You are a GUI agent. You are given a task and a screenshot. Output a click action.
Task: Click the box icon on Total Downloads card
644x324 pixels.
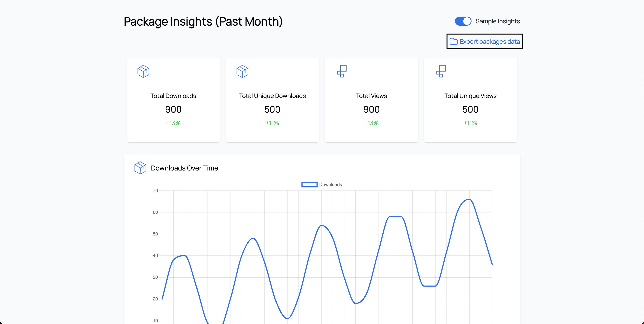pyautogui.click(x=143, y=72)
